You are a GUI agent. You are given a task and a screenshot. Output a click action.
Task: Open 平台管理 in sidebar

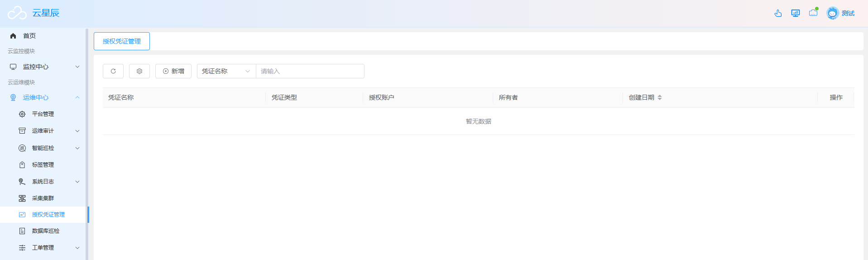43,114
